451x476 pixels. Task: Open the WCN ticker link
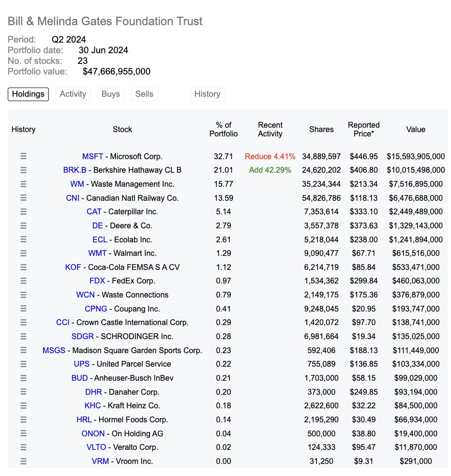[x=85, y=295]
